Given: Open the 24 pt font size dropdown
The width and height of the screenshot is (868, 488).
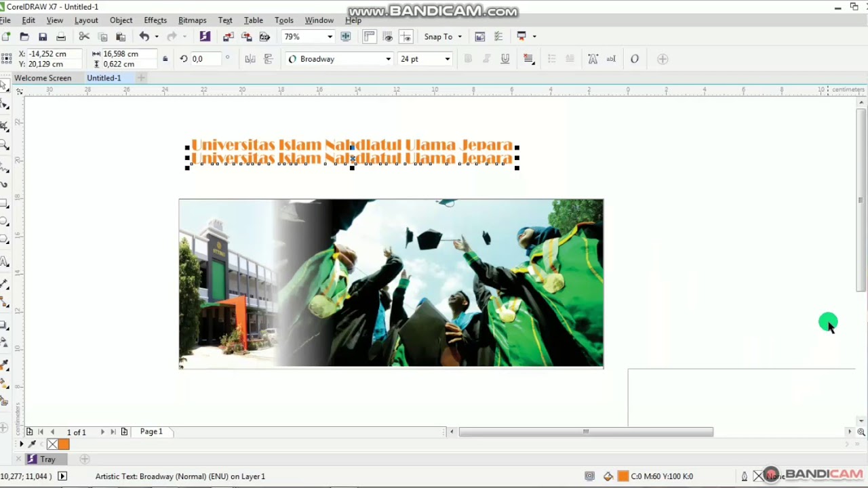Looking at the screenshot, I should tap(447, 59).
